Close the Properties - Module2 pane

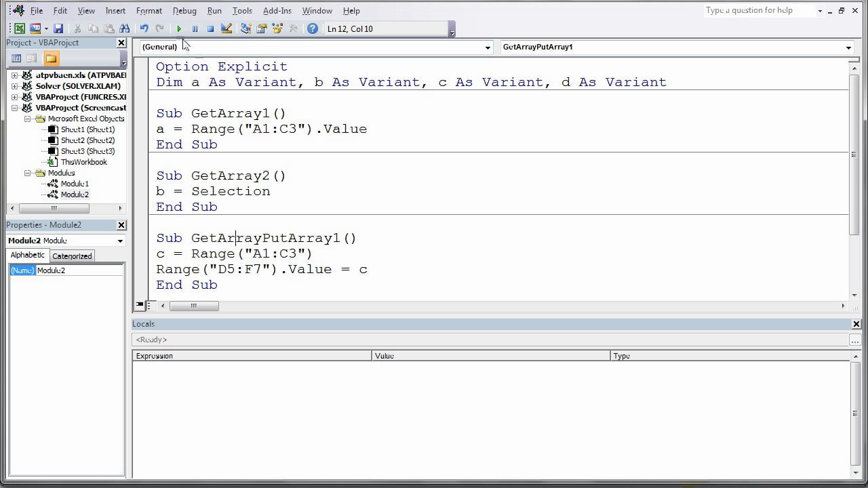[x=121, y=225]
